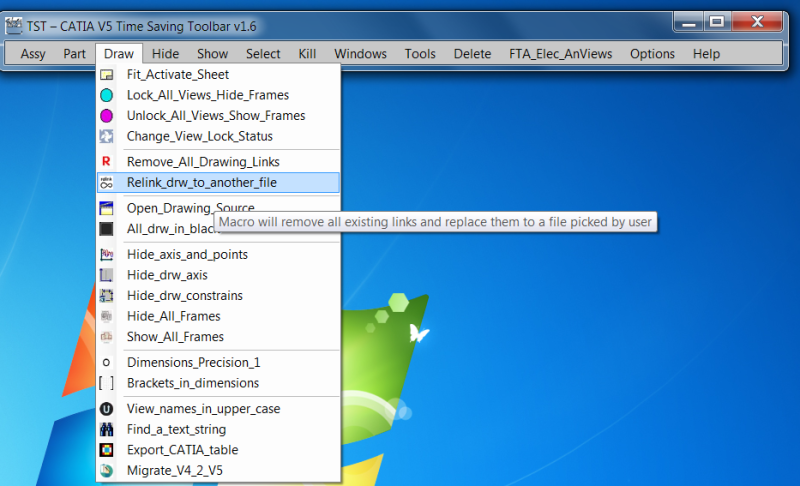Viewport: 800px width, 486px height.
Task: Click the black square All_drw_in_black icon
Action: (107, 228)
